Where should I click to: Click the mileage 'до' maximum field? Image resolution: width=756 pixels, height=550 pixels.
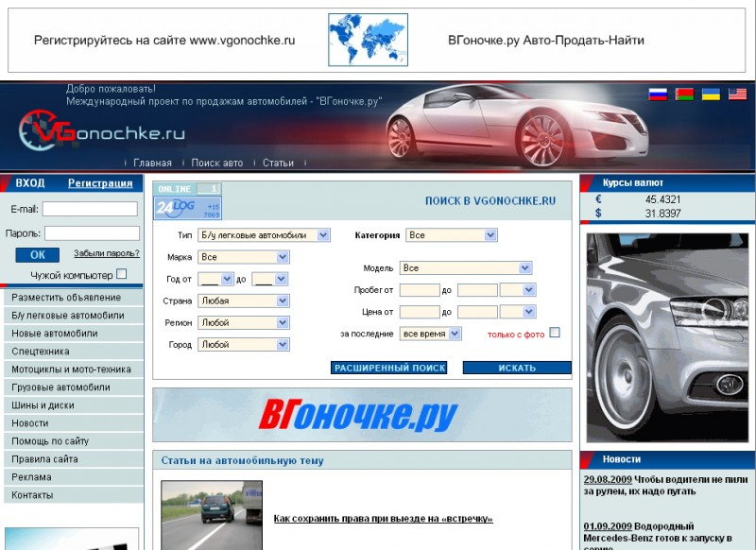477,290
